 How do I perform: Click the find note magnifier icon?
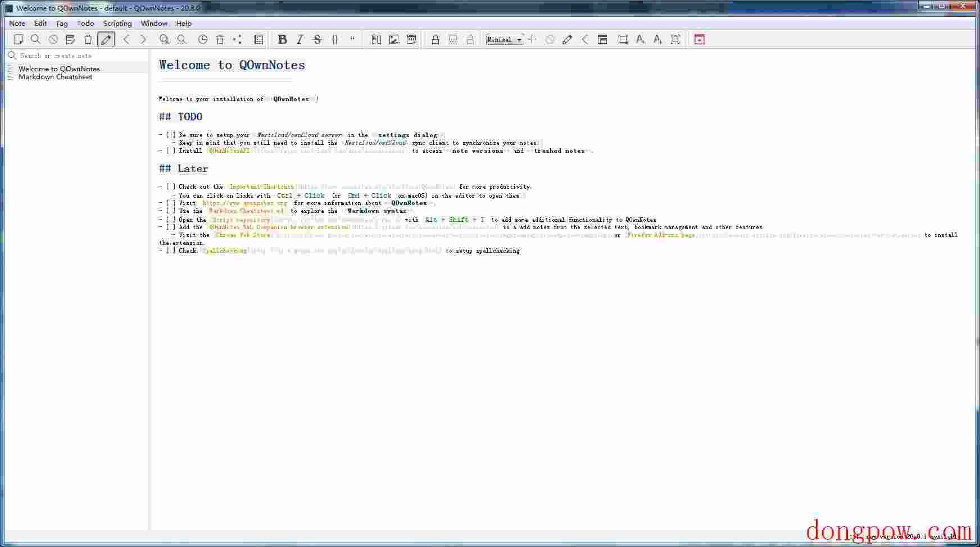[35, 39]
